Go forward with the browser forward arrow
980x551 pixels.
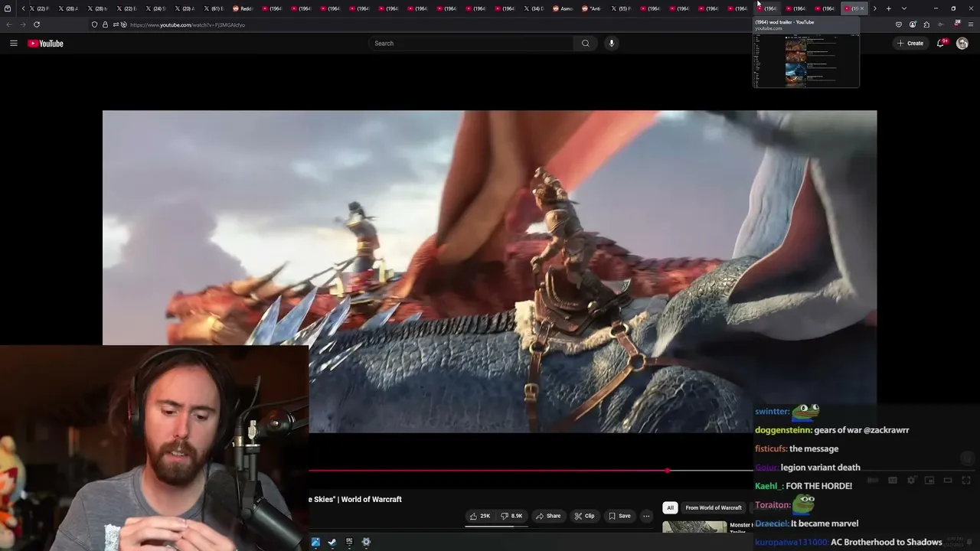tap(23, 24)
